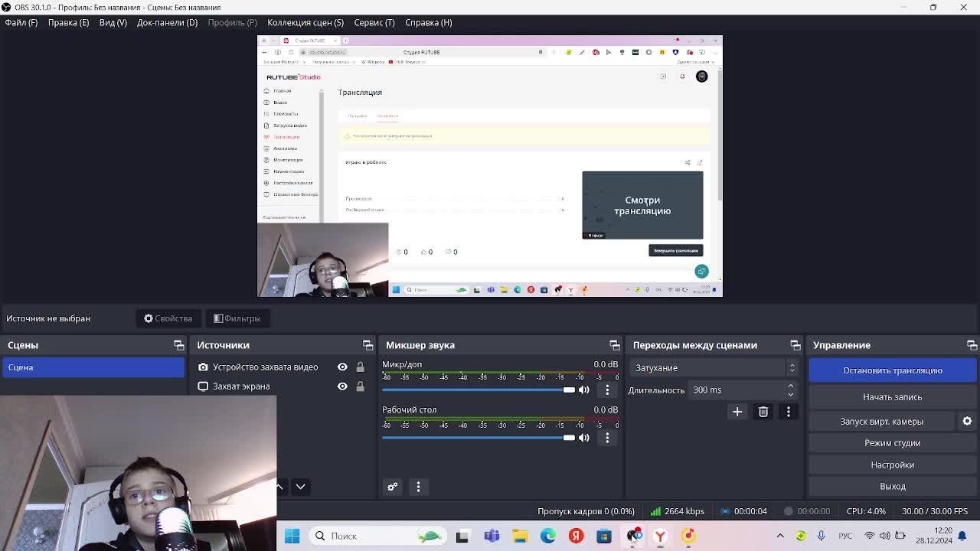The width and height of the screenshot is (980, 551).
Task: Open audio mixer menu dots
Action: pos(418,487)
